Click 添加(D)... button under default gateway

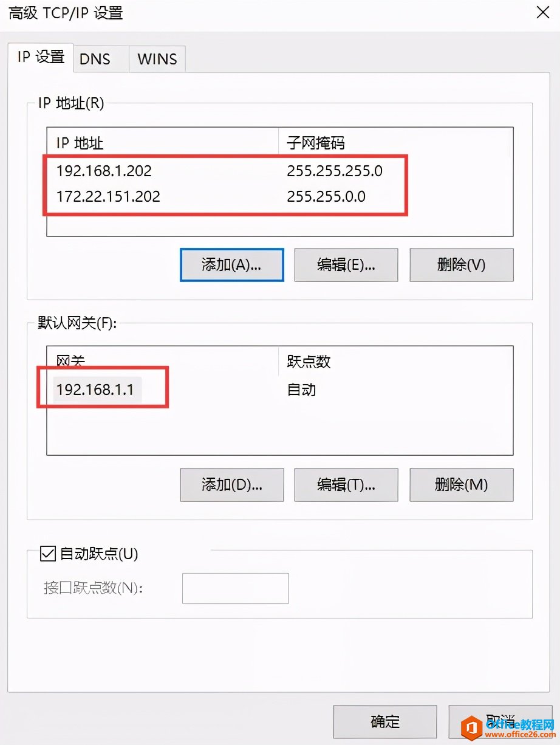pyautogui.click(x=232, y=484)
